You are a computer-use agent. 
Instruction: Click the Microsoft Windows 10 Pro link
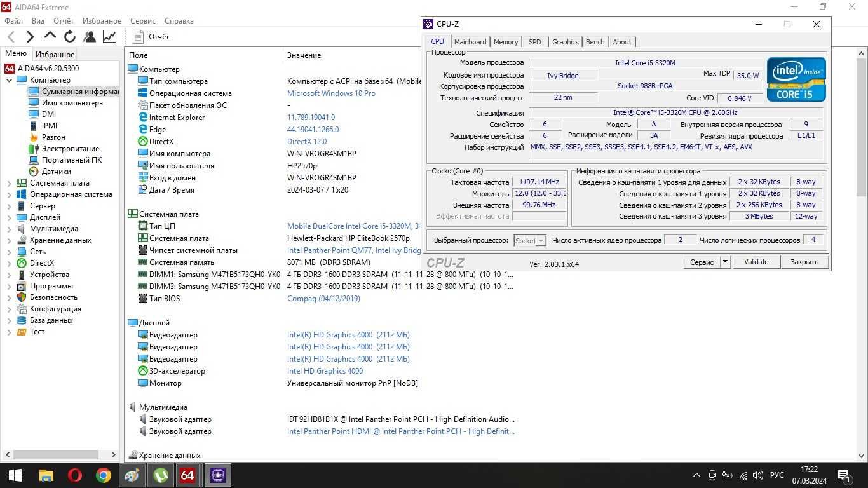click(x=331, y=93)
